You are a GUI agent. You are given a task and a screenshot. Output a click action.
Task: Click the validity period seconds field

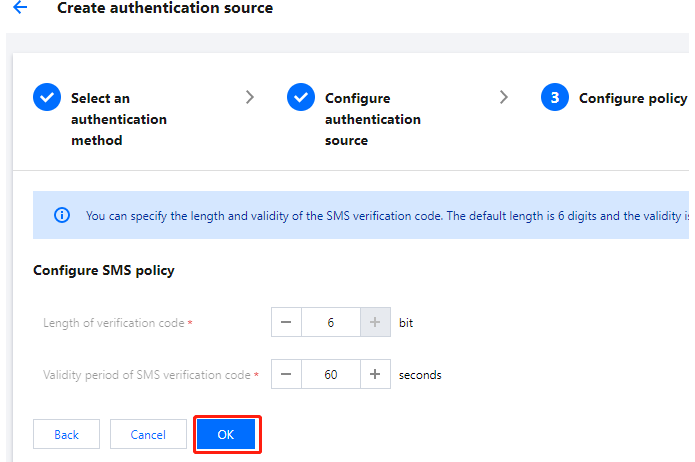point(331,374)
